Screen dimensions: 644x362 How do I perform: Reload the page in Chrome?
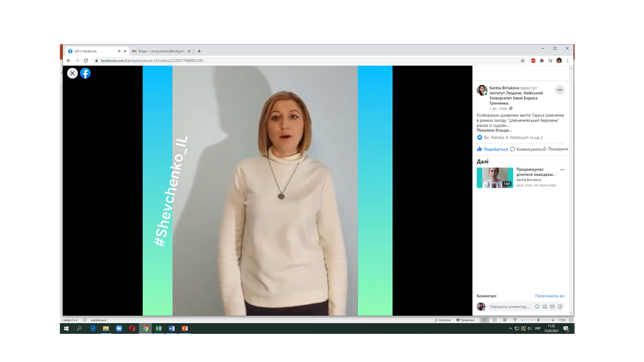[86, 61]
